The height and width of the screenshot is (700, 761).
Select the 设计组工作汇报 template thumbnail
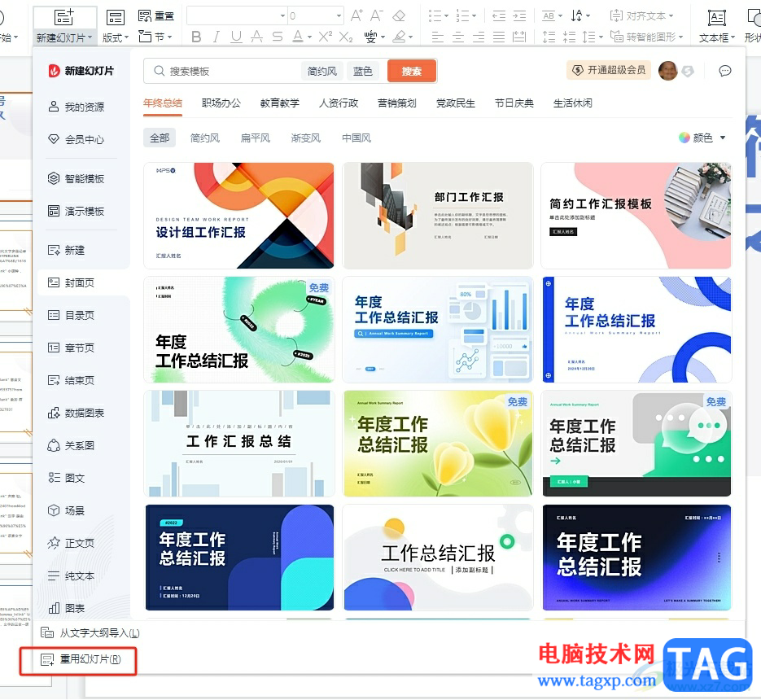click(x=238, y=216)
